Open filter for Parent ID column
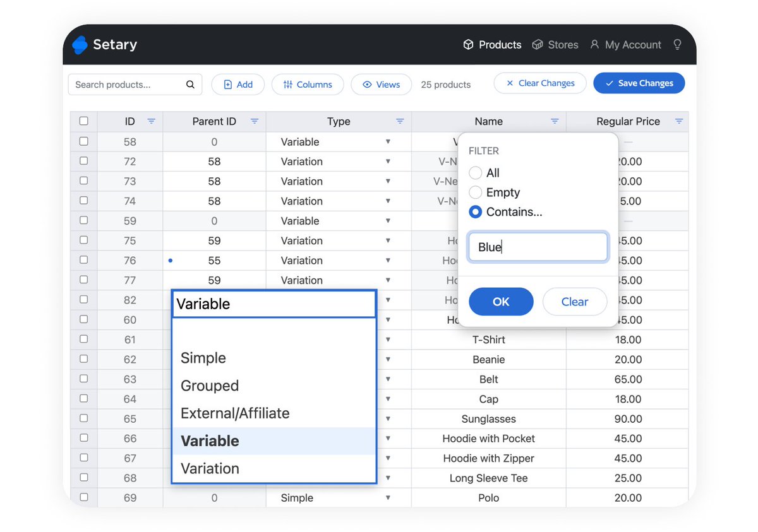 click(255, 121)
